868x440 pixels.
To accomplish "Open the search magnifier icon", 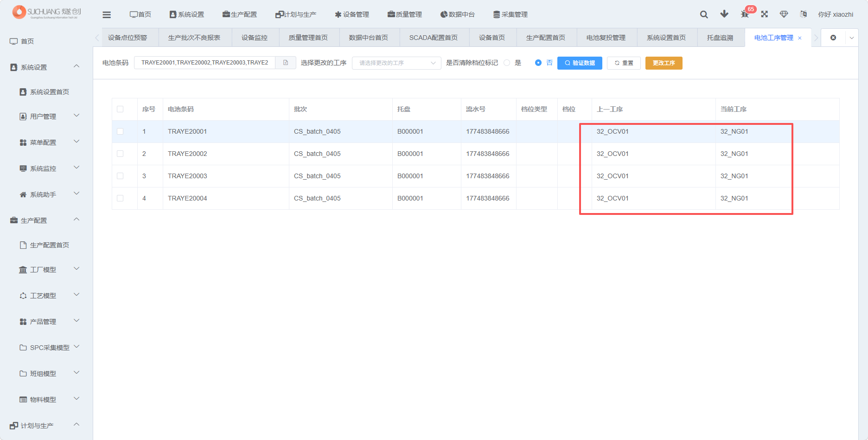I will pos(704,14).
